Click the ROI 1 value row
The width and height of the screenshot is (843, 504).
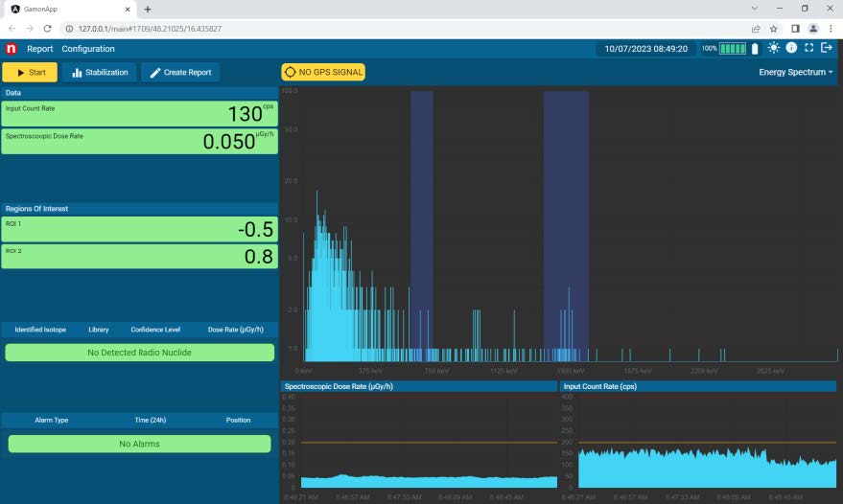tap(140, 229)
